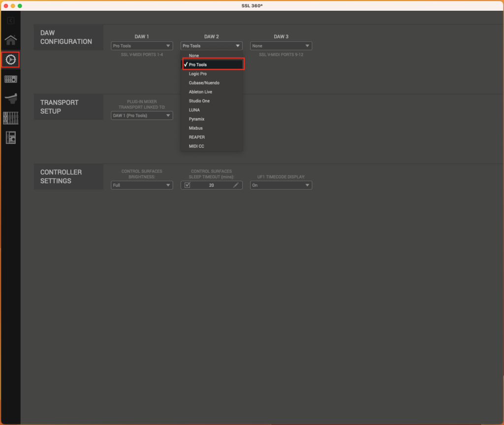The height and width of the screenshot is (425, 504).
Task: Choose Pyramix from the list
Action: 212,119
